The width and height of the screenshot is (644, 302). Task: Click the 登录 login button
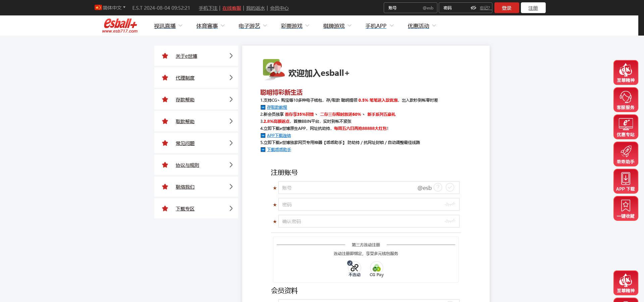506,8
